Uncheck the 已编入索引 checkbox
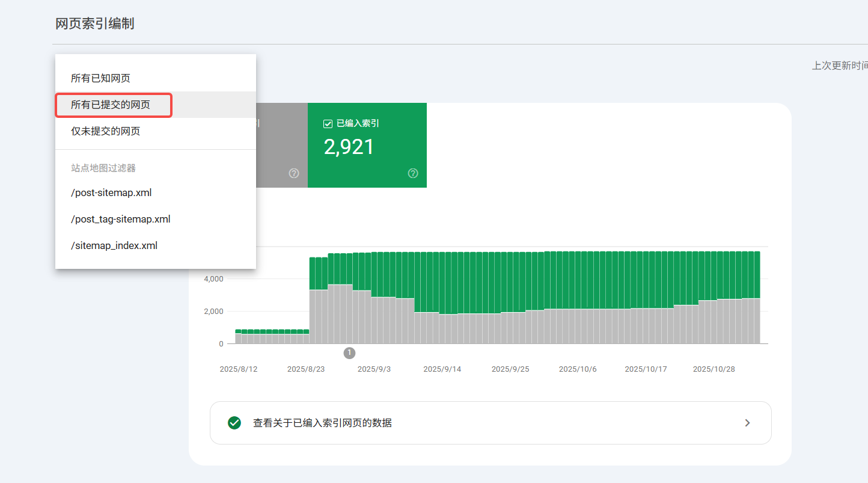The width and height of the screenshot is (868, 483). click(x=328, y=123)
